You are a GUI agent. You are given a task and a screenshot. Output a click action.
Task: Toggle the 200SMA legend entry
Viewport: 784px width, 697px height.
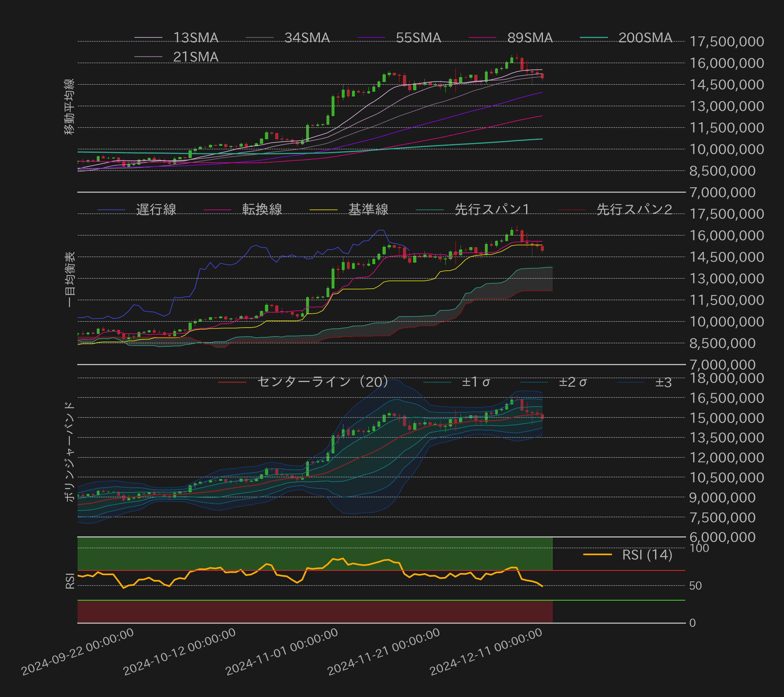click(x=645, y=38)
